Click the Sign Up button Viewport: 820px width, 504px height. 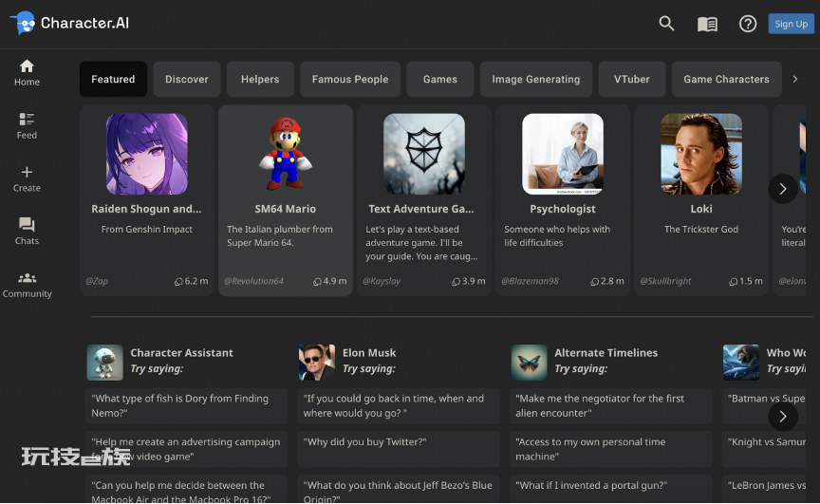pyautogui.click(x=791, y=24)
